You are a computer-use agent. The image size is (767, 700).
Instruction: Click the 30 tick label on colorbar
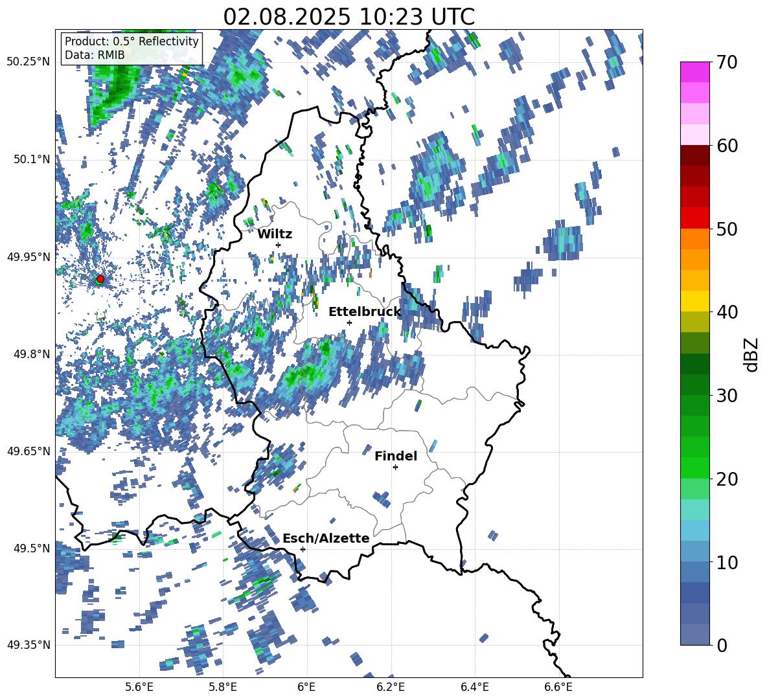727,396
